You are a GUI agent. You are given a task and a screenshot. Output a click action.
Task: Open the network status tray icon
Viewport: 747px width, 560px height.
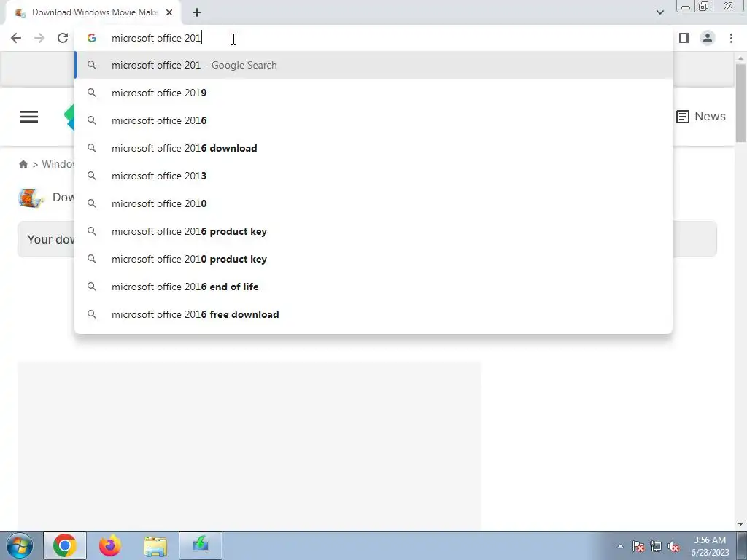(x=656, y=546)
